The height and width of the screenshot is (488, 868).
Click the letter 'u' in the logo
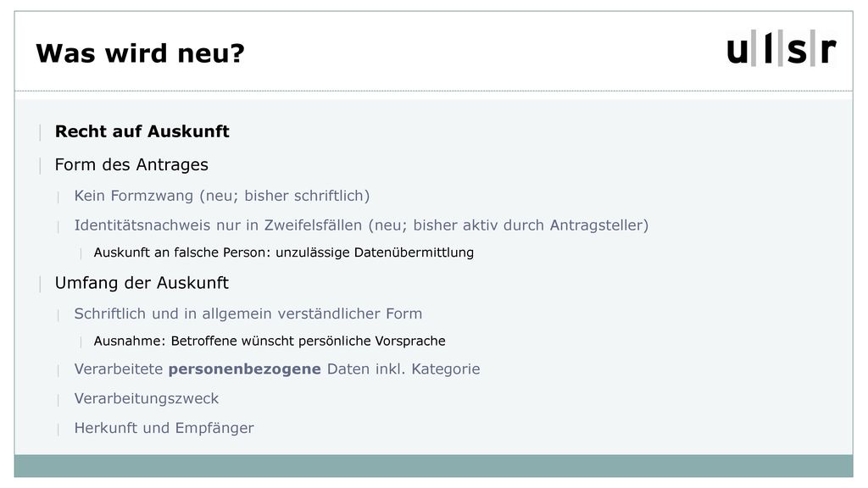click(737, 52)
